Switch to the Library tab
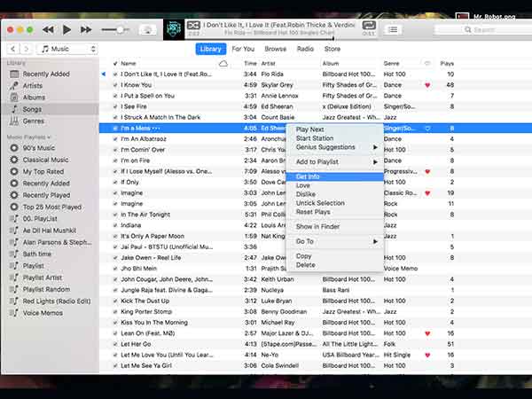The height and width of the screenshot is (399, 532). coord(211,49)
